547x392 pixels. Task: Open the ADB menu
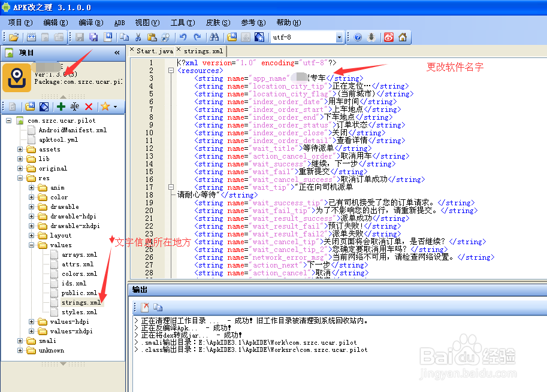(119, 23)
